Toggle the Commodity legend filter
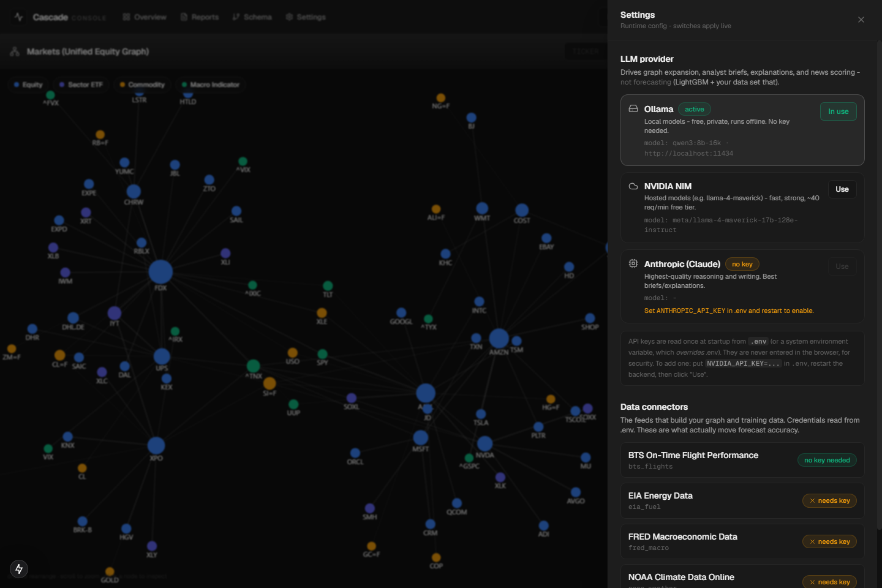The height and width of the screenshot is (588, 882). pos(142,85)
